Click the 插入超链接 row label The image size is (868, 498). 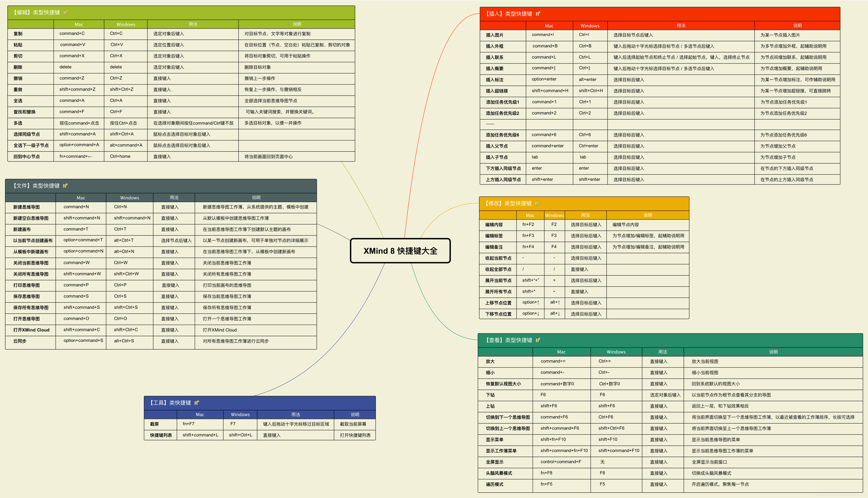click(x=497, y=91)
